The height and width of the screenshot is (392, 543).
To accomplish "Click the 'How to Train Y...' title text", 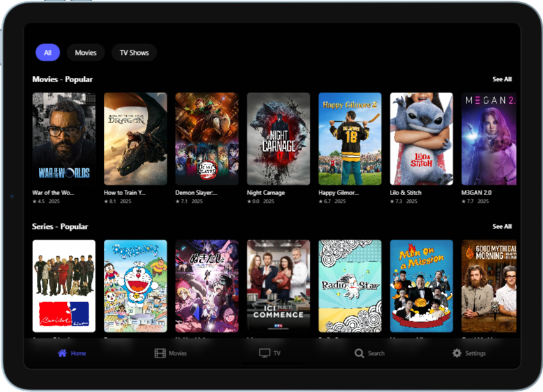I will point(124,193).
